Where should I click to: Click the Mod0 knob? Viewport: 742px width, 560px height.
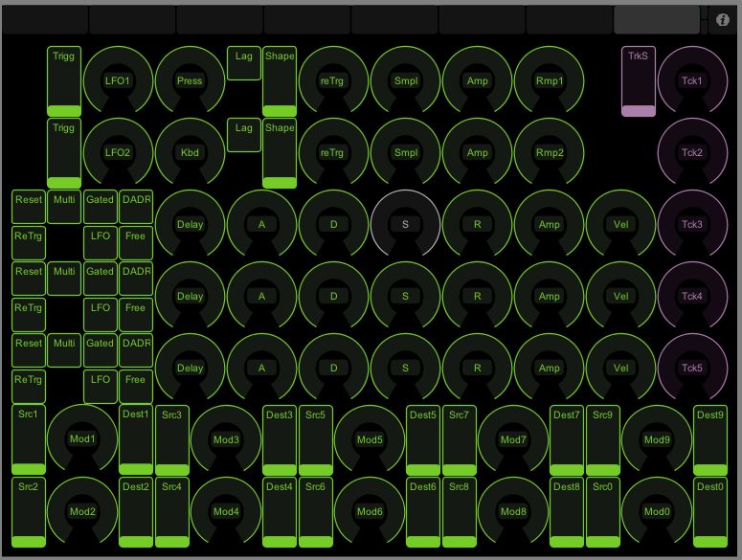tap(657, 511)
